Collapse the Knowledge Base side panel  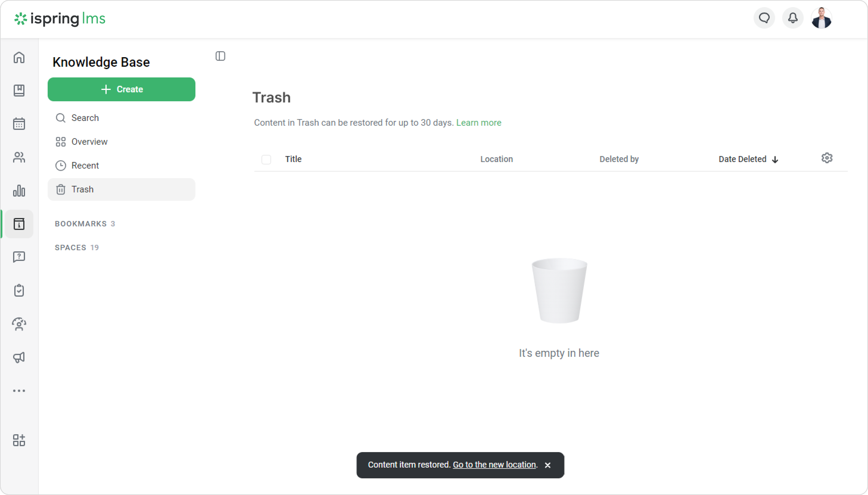click(220, 56)
